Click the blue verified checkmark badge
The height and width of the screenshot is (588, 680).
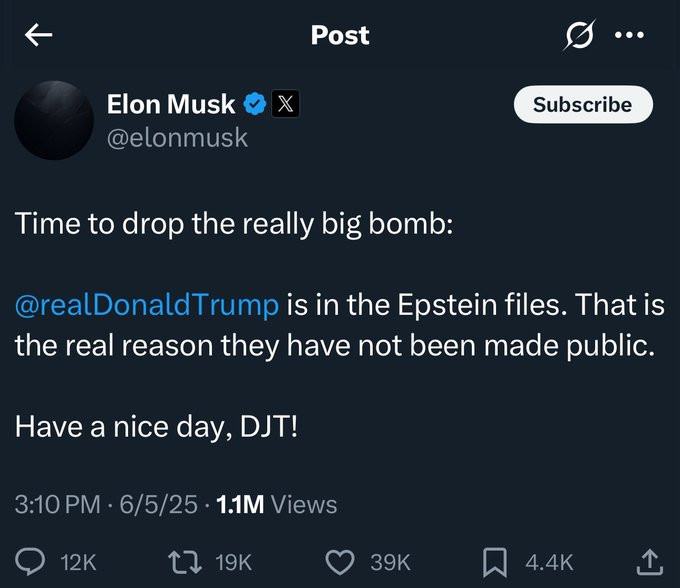click(255, 104)
